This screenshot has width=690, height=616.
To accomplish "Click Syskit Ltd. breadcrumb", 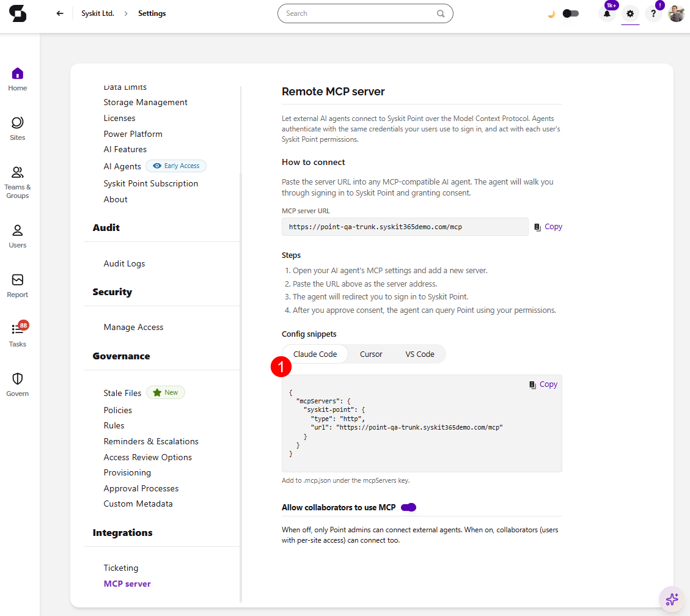I will (x=98, y=13).
